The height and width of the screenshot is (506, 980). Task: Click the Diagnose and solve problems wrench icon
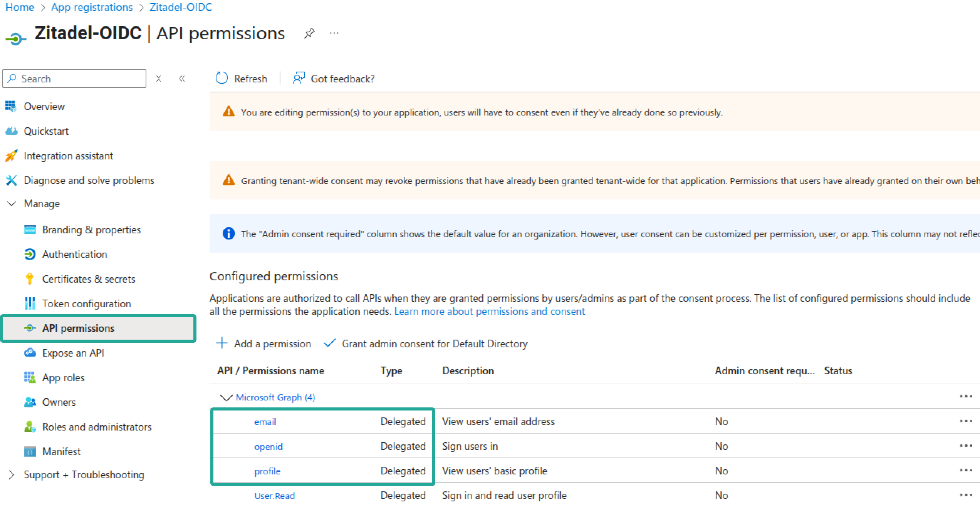pos(11,180)
